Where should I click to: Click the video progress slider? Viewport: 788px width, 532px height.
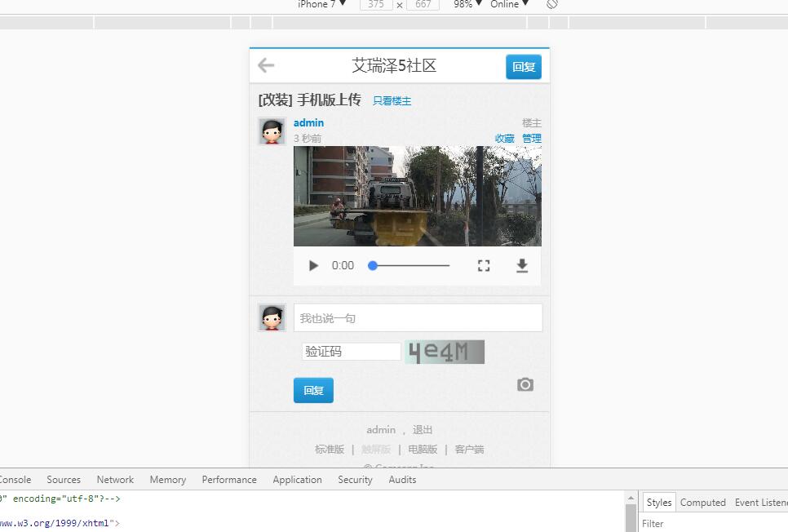(x=410, y=265)
